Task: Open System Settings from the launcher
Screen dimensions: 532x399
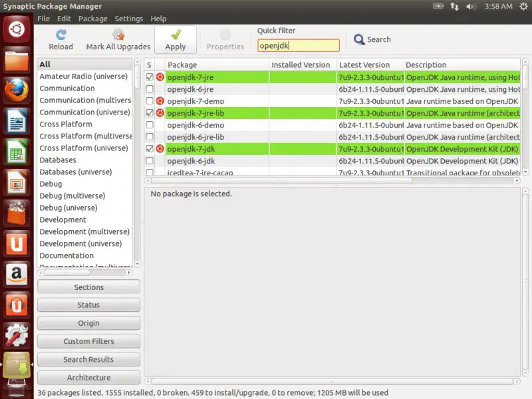Action: click(16, 335)
